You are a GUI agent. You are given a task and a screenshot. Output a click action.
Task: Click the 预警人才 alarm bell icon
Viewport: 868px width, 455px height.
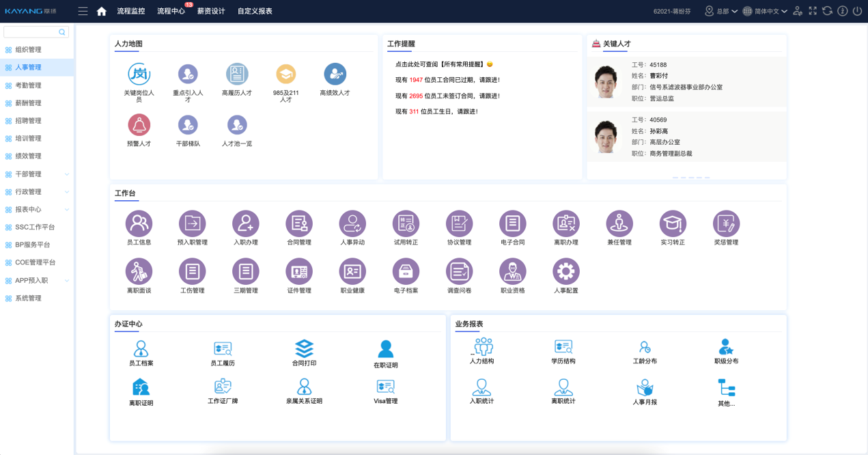tap(139, 125)
